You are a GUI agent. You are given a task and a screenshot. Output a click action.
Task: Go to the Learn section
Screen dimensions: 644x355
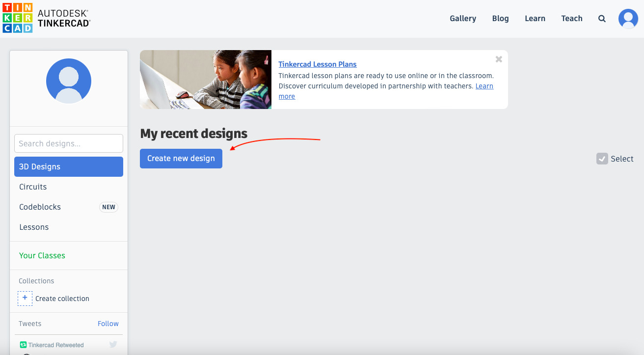[x=535, y=19]
